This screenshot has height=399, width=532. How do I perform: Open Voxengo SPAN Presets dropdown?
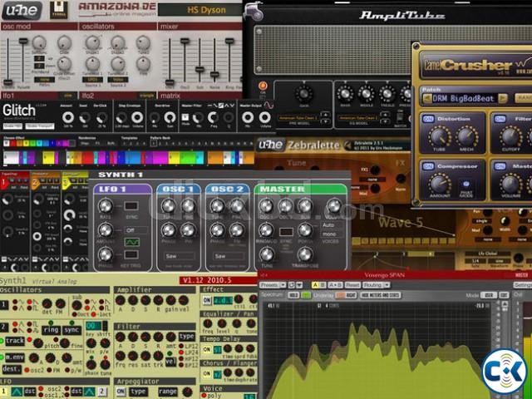tap(273, 285)
